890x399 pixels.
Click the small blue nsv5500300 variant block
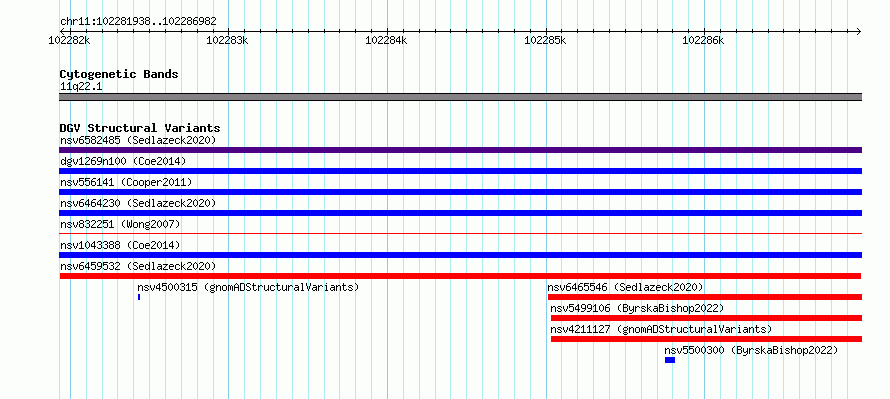(670, 360)
